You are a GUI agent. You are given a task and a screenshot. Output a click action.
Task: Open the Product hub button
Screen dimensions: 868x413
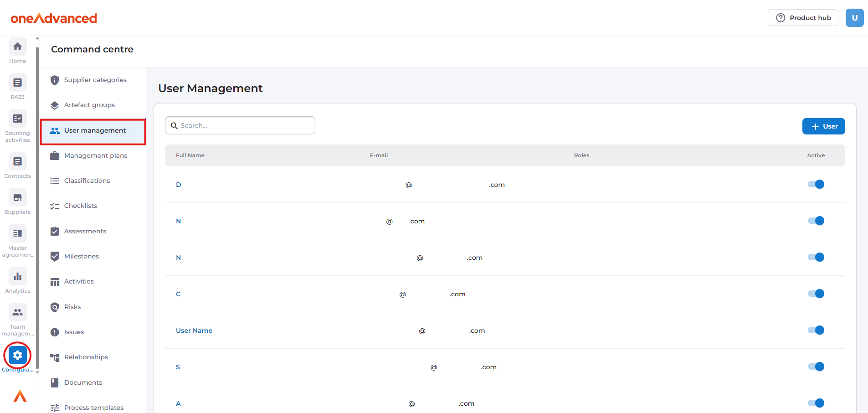coord(802,18)
